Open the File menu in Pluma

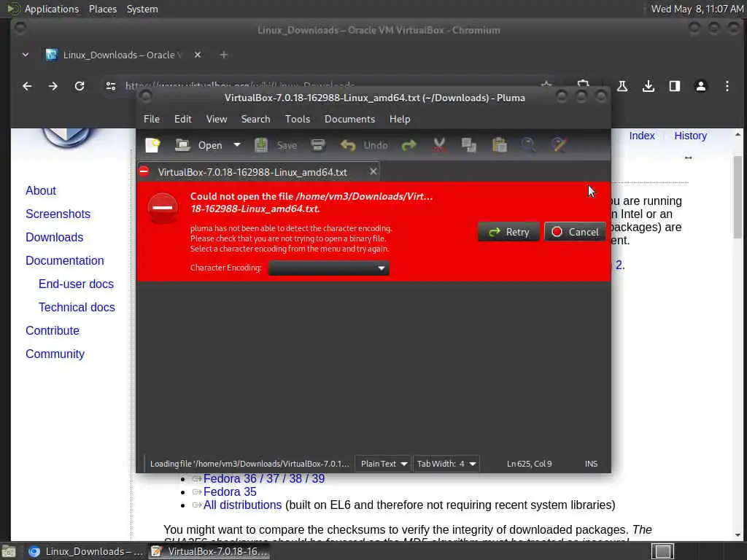[x=152, y=119]
